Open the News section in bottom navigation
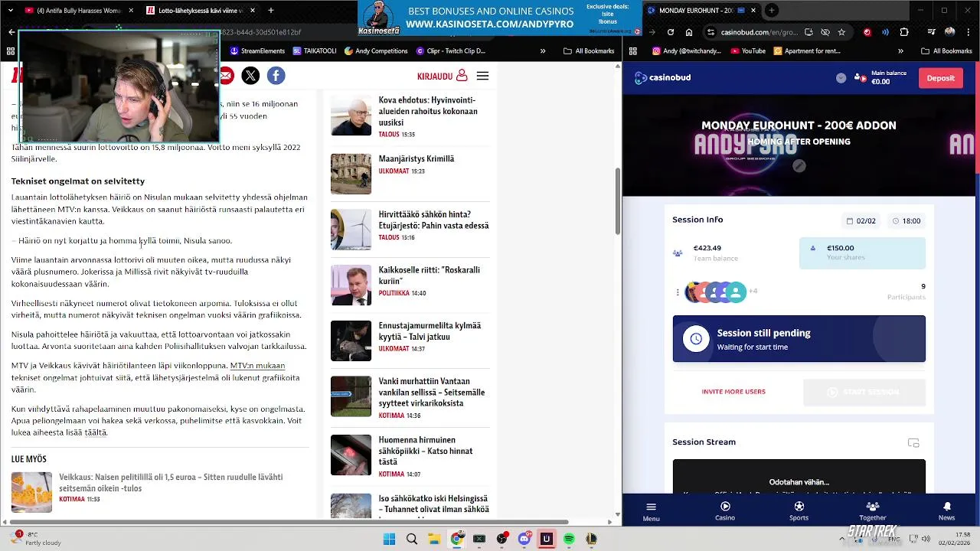This screenshot has height=551, width=980. [x=946, y=511]
